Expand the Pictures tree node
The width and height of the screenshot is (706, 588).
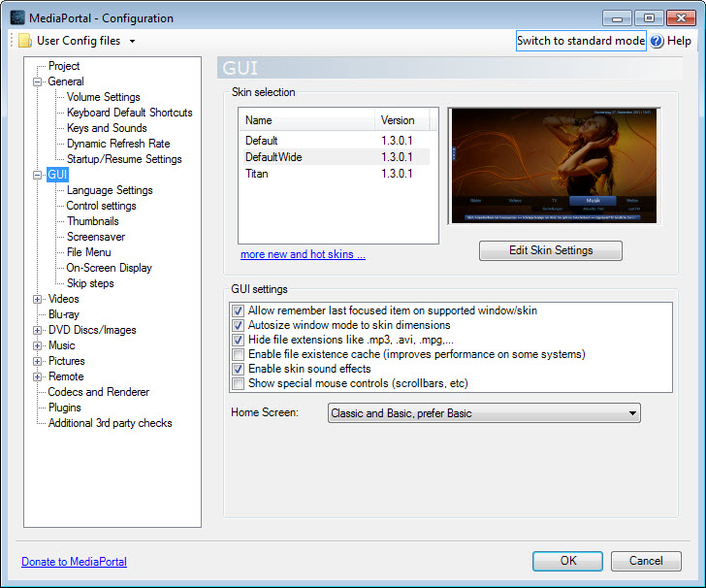(x=38, y=361)
